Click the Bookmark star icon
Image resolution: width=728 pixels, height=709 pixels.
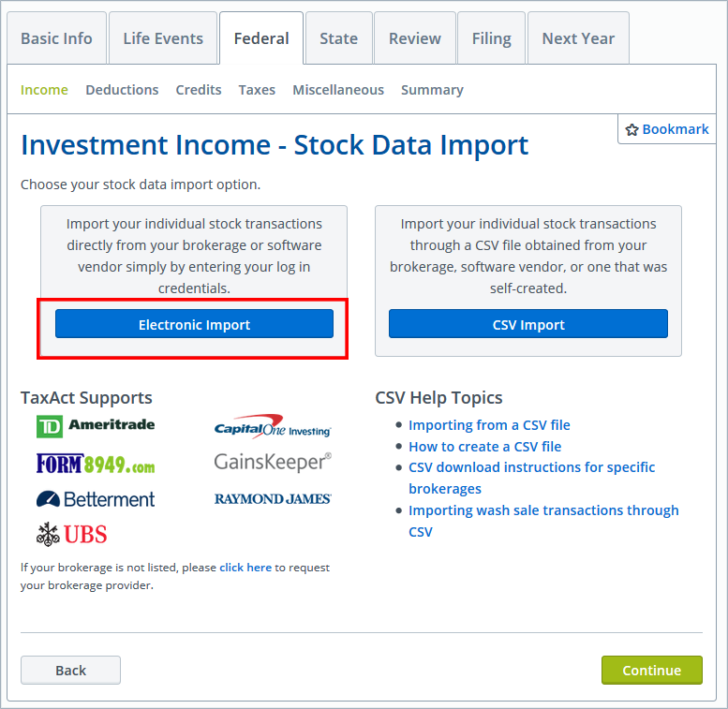(631, 129)
